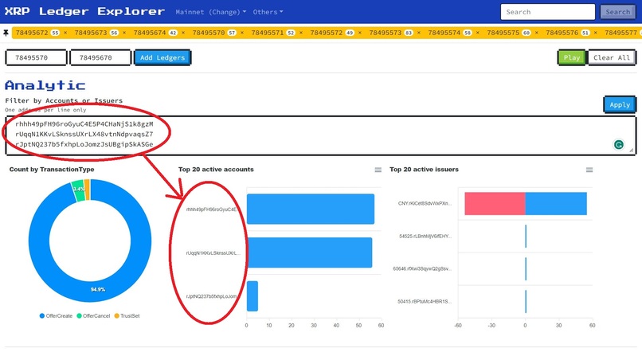Click the Clear All button
This screenshot has width=642, height=364.
pos(612,57)
